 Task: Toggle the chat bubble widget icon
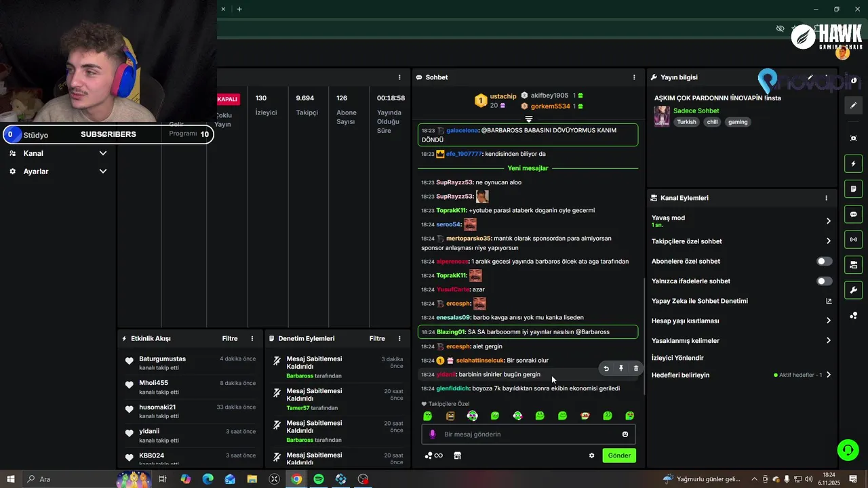[853, 214]
